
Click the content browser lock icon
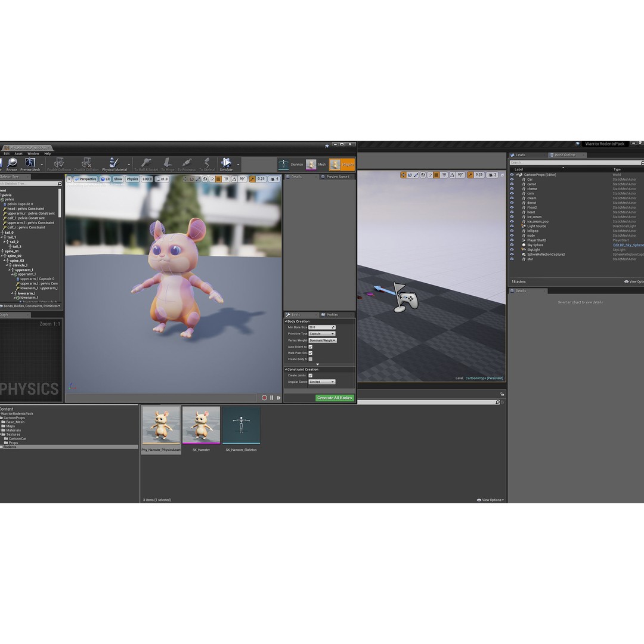[502, 394]
